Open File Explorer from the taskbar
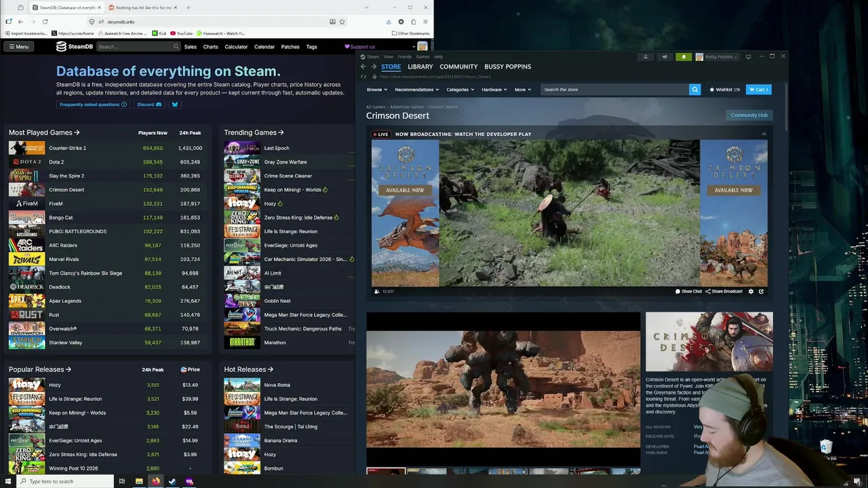This screenshot has height=488, width=868. click(x=139, y=481)
